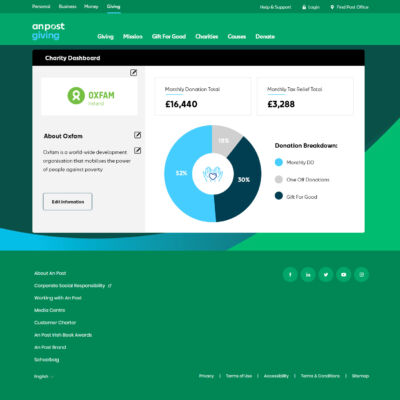400x400 pixels.
Task: Click the Find Post Office location pin icon
Action: 332,7
